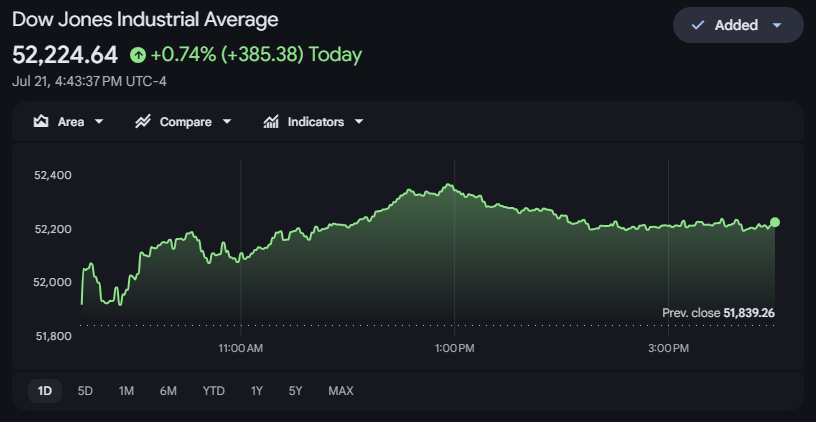Switch to the 5D time range
816x422 pixels.
click(x=85, y=391)
